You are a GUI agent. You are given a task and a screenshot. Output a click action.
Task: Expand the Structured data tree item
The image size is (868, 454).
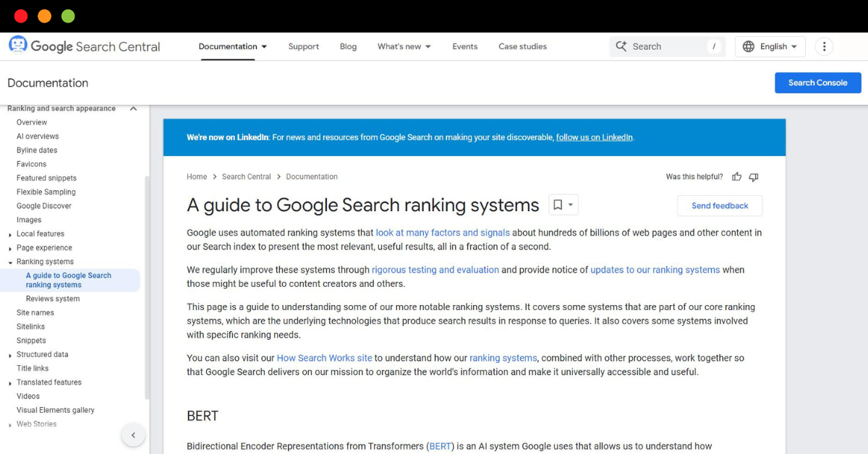(10, 355)
